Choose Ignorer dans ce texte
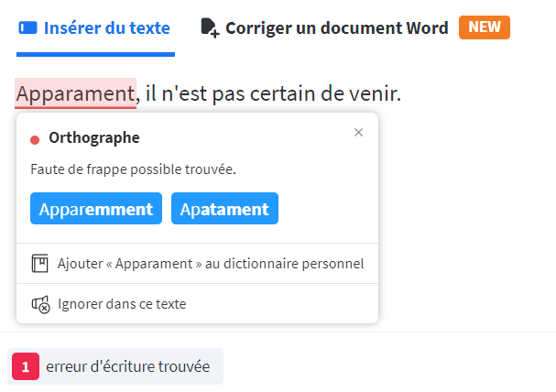Viewport: 556px width, 392px height. (x=198, y=304)
